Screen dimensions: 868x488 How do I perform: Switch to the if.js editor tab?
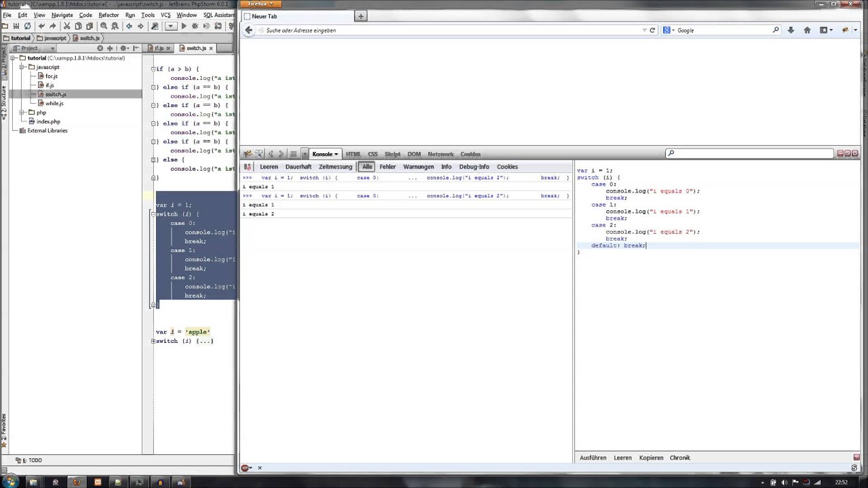coord(159,48)
